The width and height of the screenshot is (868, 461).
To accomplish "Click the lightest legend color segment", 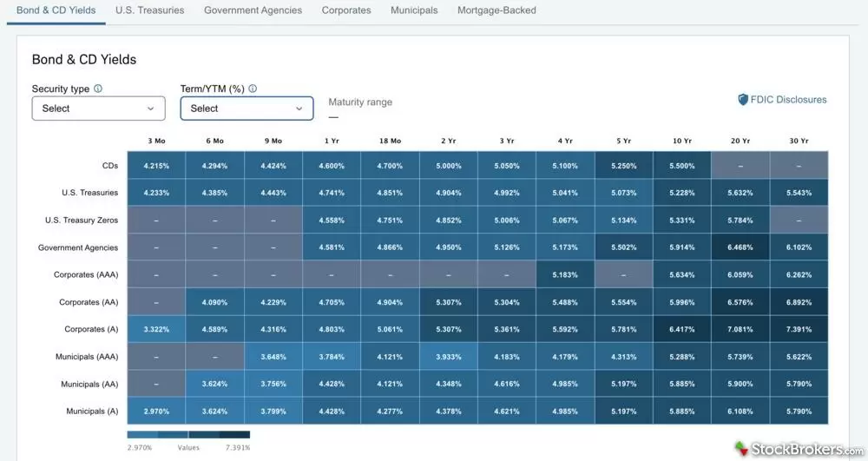I will 142,434.
